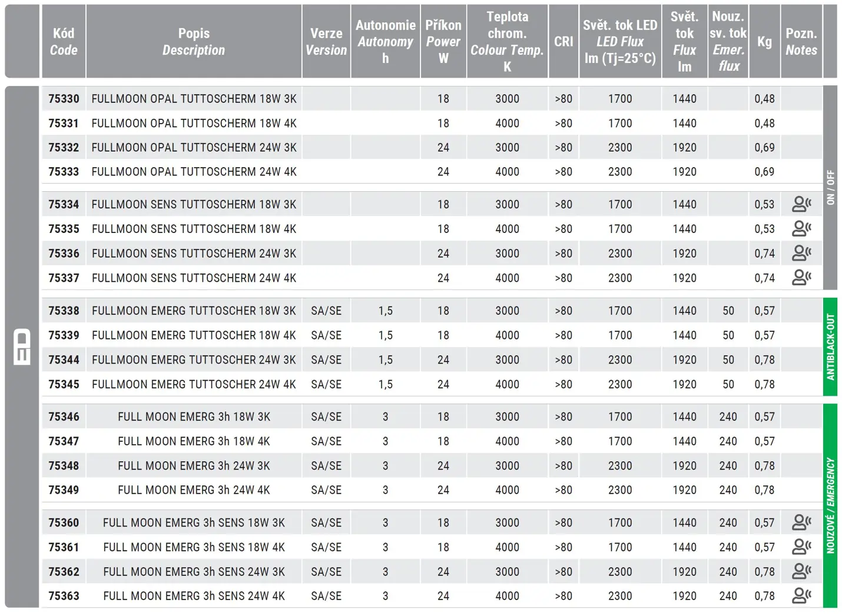Select product code 75339
The image size is (842, 616).
(x=64, y=335)
